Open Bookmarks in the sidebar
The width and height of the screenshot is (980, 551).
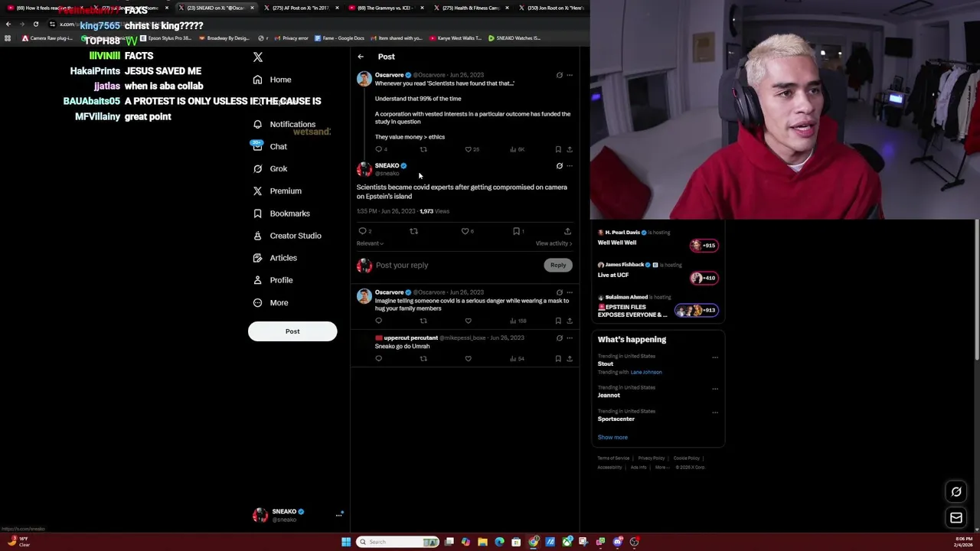tap(281, 214)
